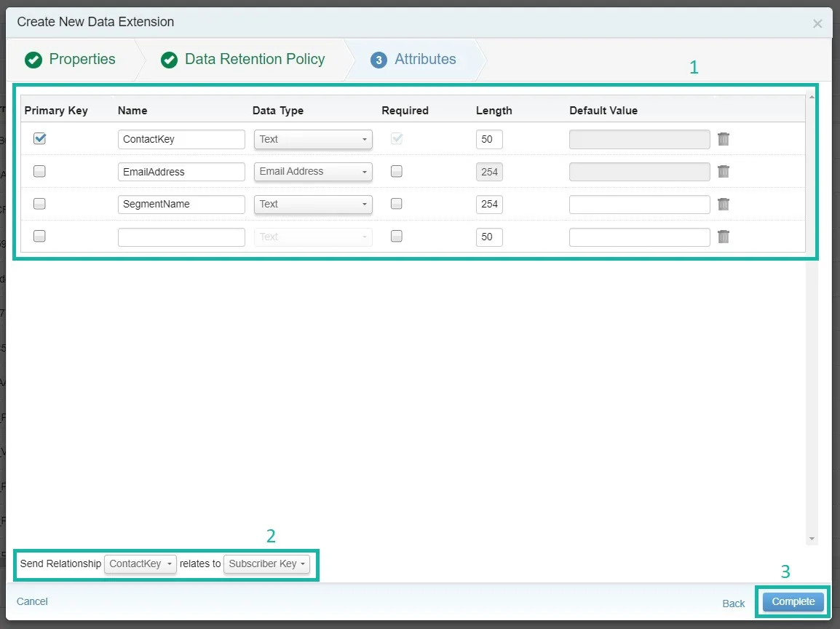Delete the SegmentName attribute row
Viewport: 840px width, 629px height.
point(724,204)
